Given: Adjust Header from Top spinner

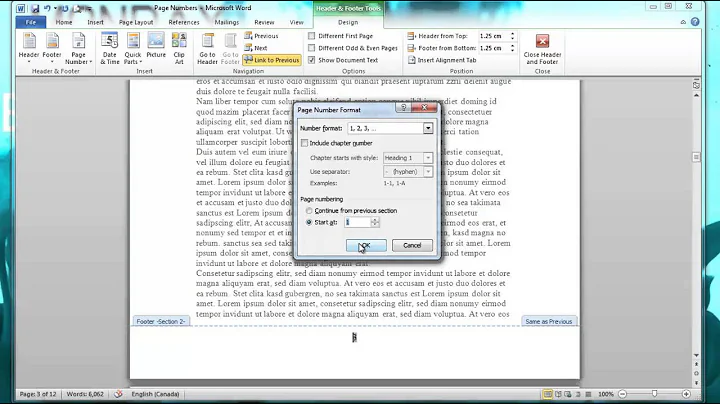Looking at the screenshot, I should (512, 36).
